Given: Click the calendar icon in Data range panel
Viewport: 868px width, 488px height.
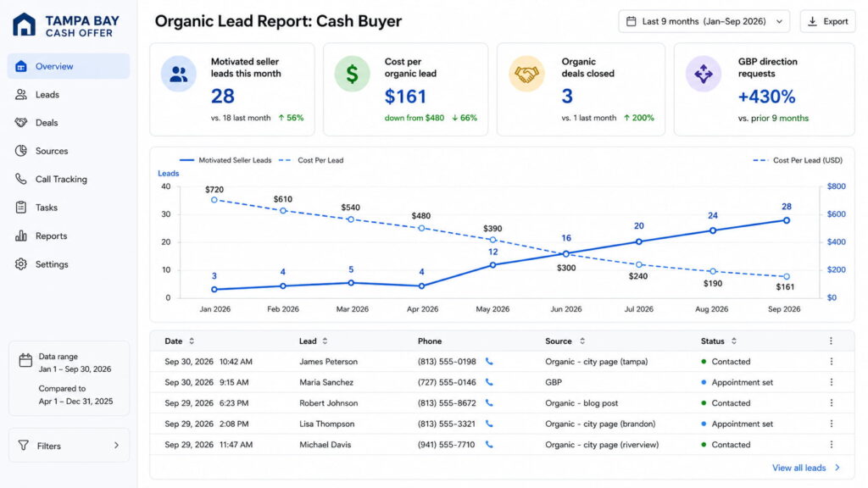Looking at the screenshot, I should click(x=25, y=360).
